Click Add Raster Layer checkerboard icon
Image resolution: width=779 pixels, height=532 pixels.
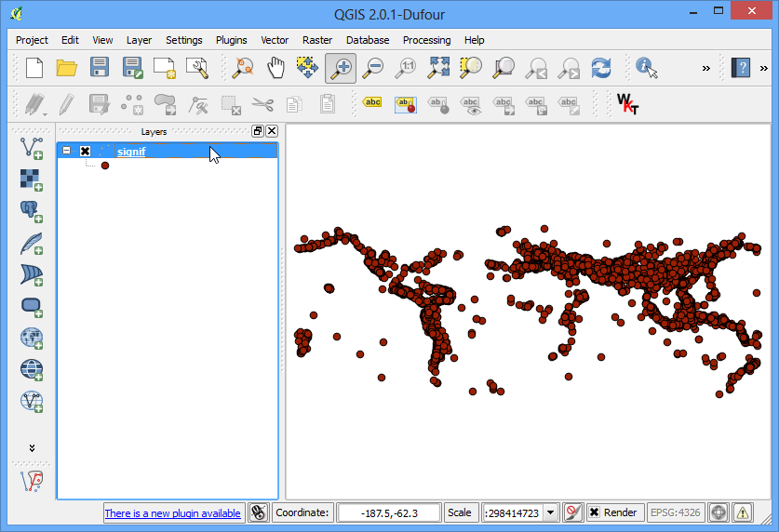click(32, 180)
